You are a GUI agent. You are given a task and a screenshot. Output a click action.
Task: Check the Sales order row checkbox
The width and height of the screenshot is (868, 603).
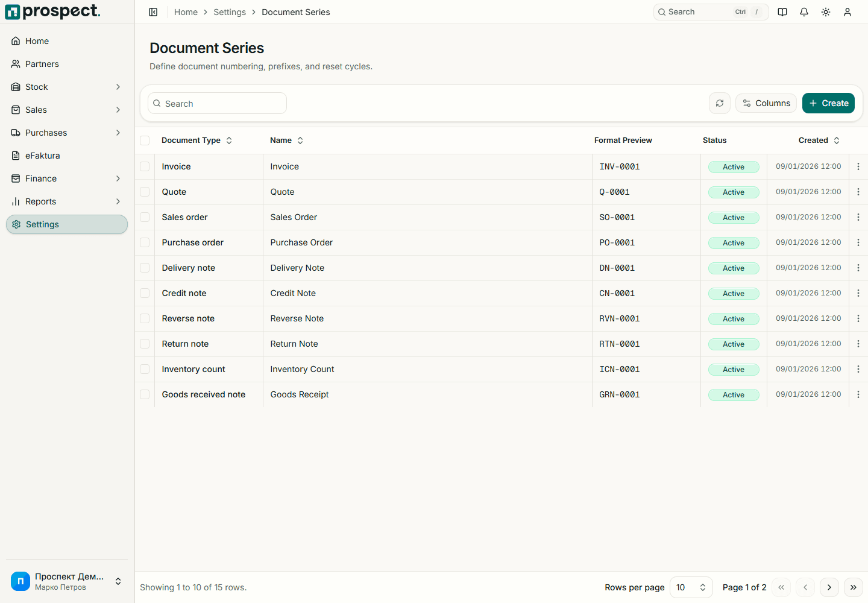(145, 217)
